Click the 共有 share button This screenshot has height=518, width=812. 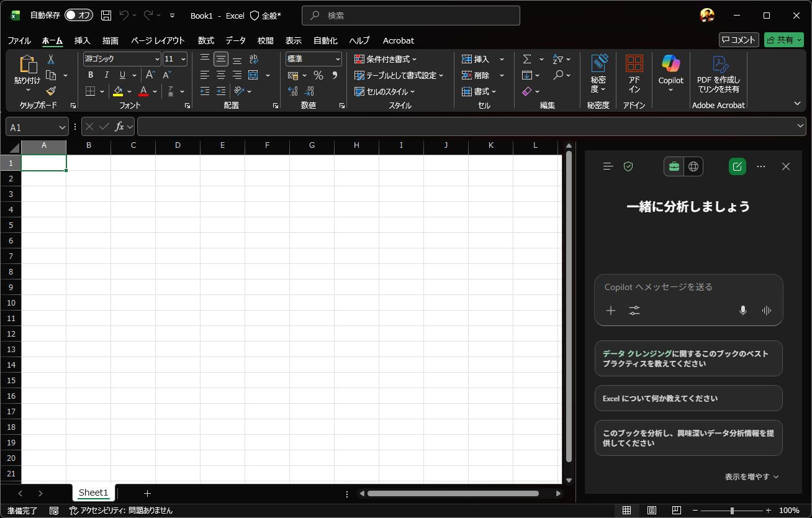[x=784, y=40]
